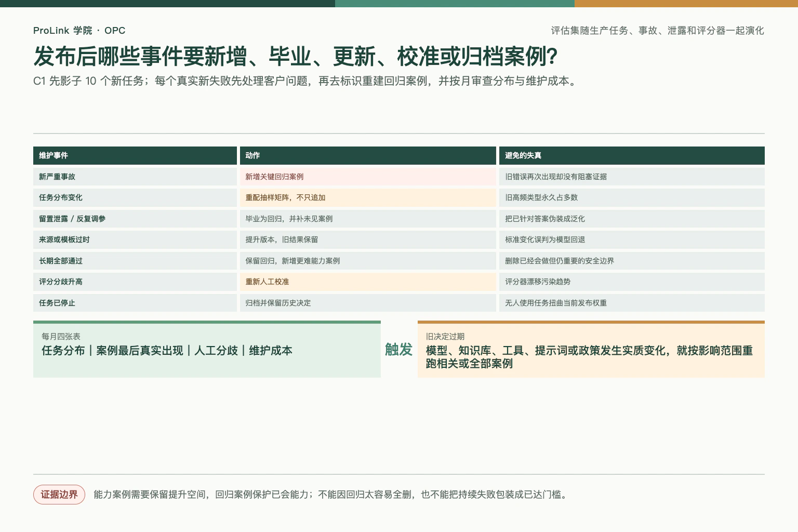This screenshot has height=532, width=798.
Task: Click '删除已经会做但仍重要的安全边界' cell
Action: click(632, 261)
